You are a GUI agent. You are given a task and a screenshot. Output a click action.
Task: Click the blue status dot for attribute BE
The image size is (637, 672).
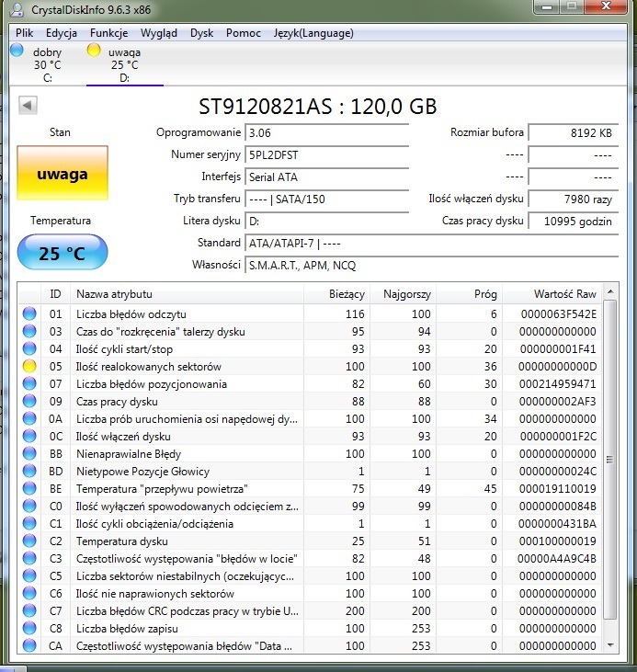(30, 489)
